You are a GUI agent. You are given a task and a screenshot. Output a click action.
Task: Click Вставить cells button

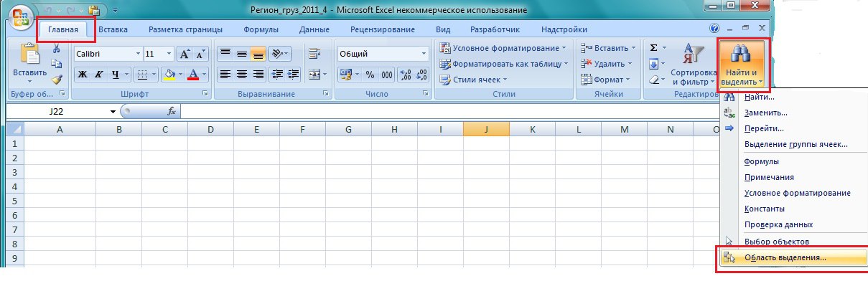(609, 48)
